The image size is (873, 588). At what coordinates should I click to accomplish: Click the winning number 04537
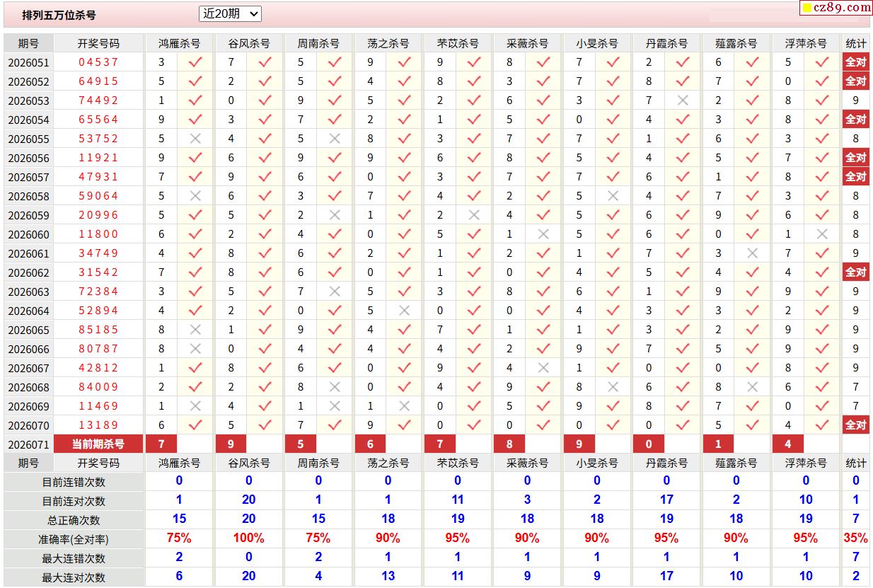point(98,62)
